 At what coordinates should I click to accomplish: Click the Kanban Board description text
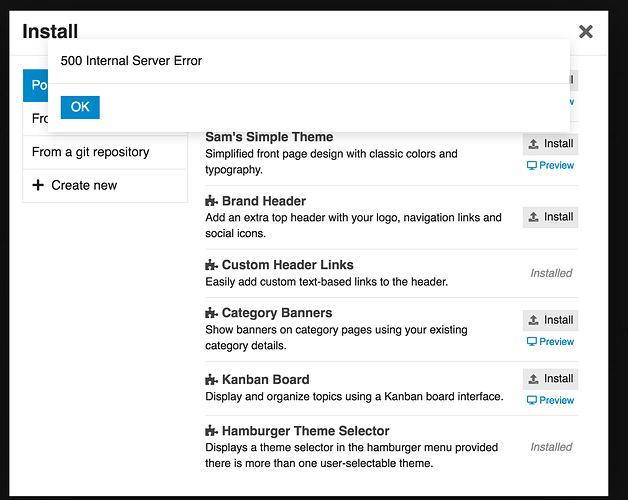[x=354, y=397]
